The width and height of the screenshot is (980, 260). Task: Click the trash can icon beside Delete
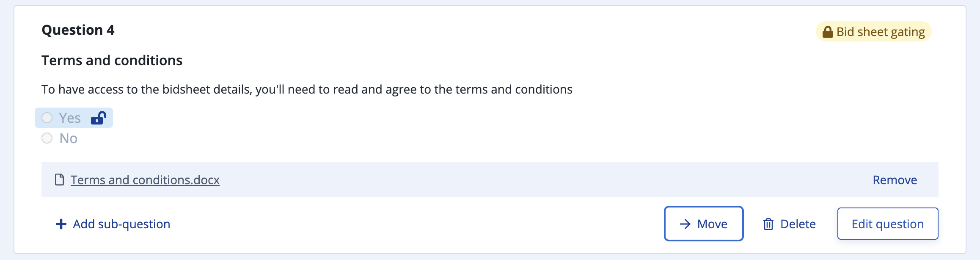[768, 224]
